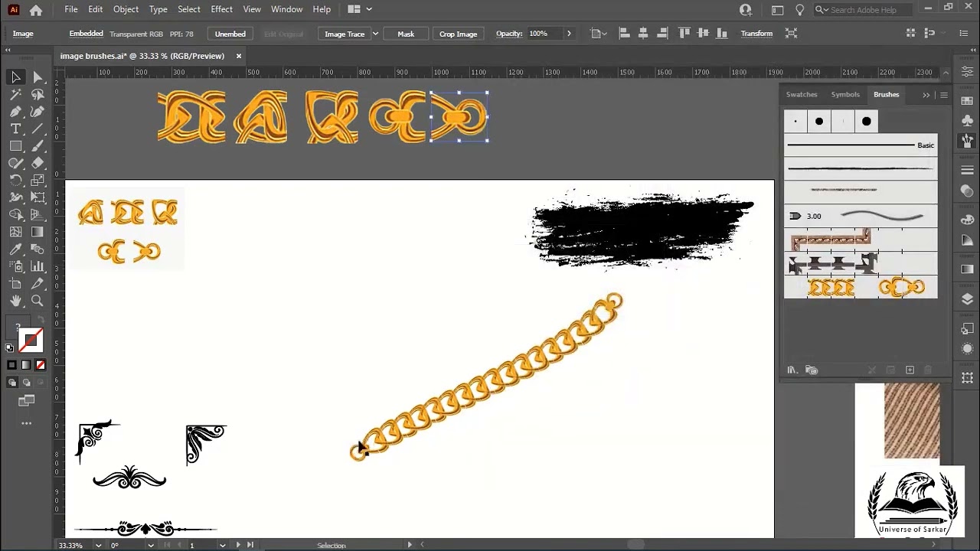The image size is (980, 551).
Task: Open the Brush Libraries menu icon
Action: [792, 370]
